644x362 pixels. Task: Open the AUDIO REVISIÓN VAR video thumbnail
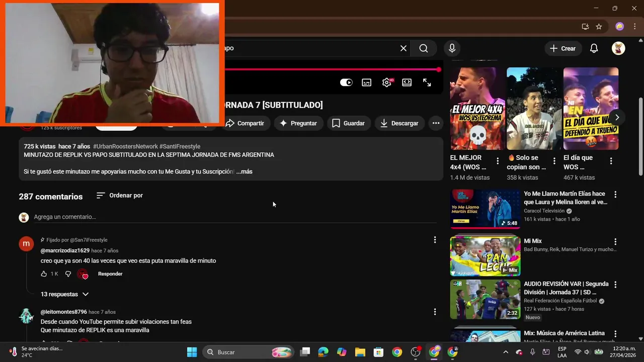point(485,299)
